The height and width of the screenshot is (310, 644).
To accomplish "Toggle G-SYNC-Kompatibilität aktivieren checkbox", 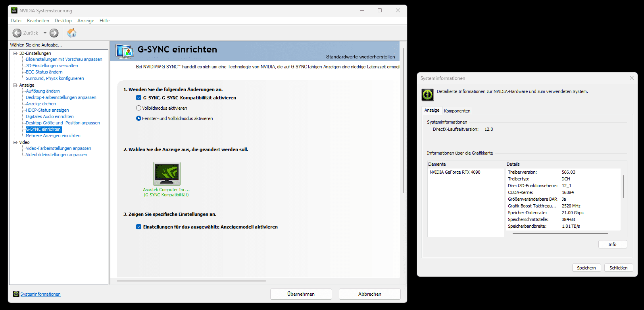I will tap(138, 98).
